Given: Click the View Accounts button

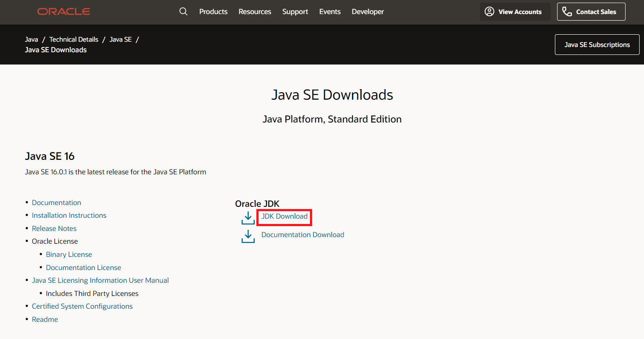Looking at the screenshot, I should [515, 12].
